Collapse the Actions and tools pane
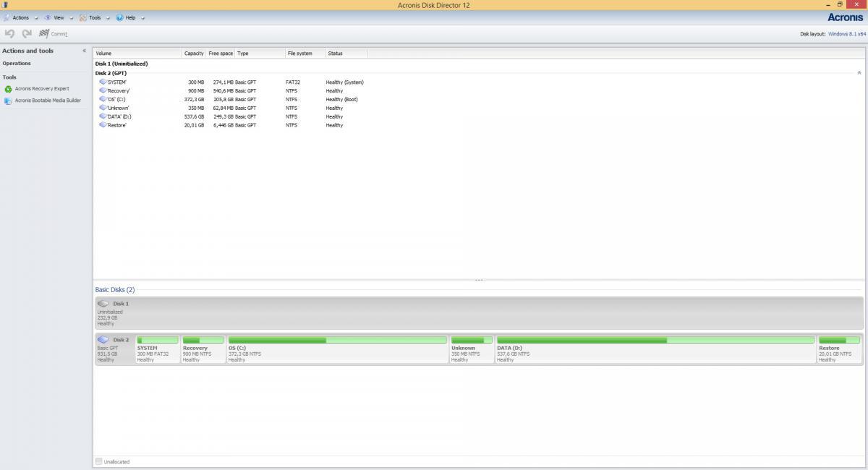This screenshot has width=868, height=470. click(84, 51)
